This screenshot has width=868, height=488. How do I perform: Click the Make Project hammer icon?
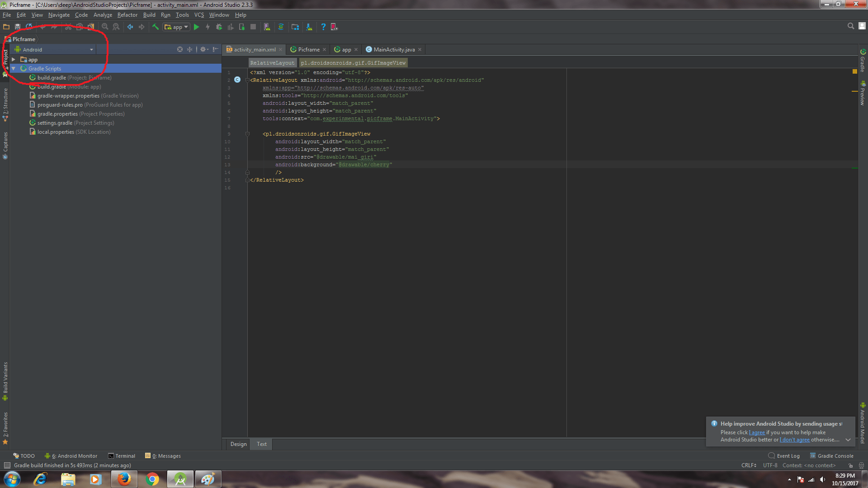(155, 27)
